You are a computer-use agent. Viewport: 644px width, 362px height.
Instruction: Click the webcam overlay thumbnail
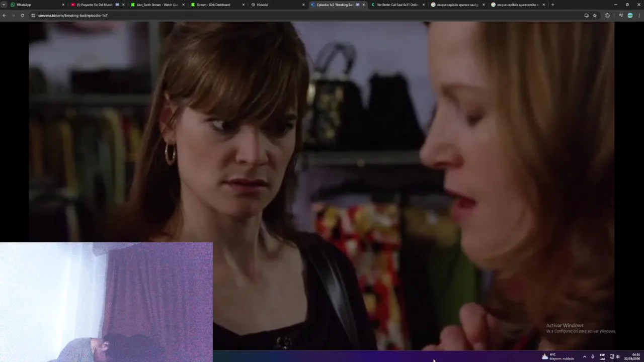[106, 302]
